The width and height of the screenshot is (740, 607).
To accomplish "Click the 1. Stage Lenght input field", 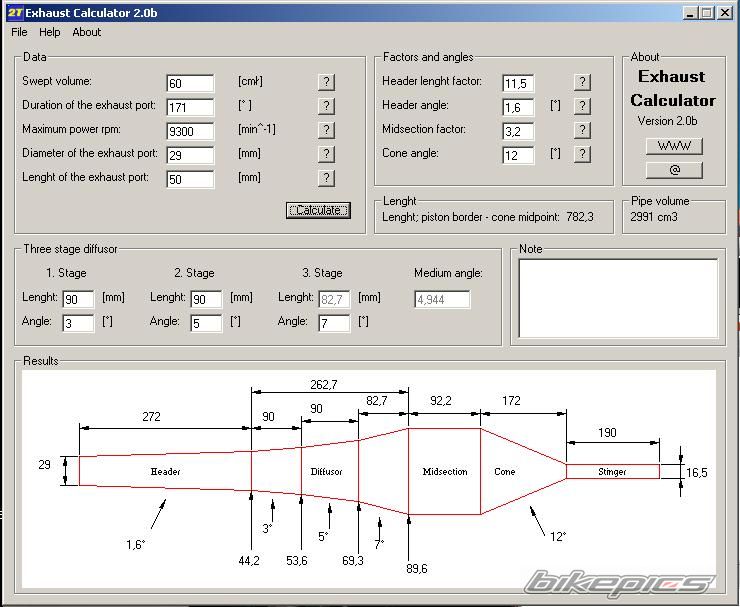I will 78,299.
